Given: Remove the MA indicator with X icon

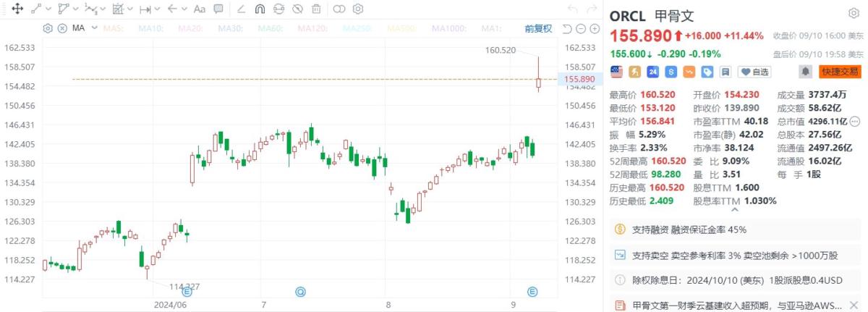Looking at the screenshot, I should point(62,28).
